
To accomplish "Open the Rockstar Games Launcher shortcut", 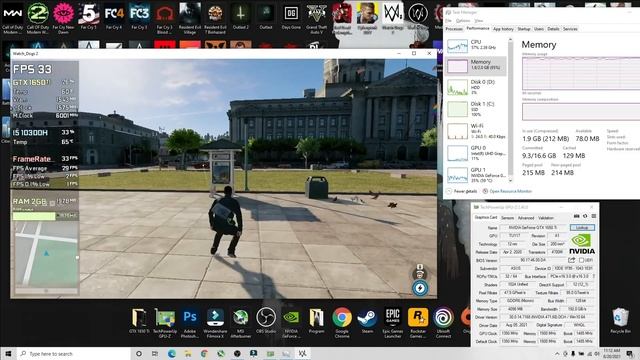I will 418,322.
